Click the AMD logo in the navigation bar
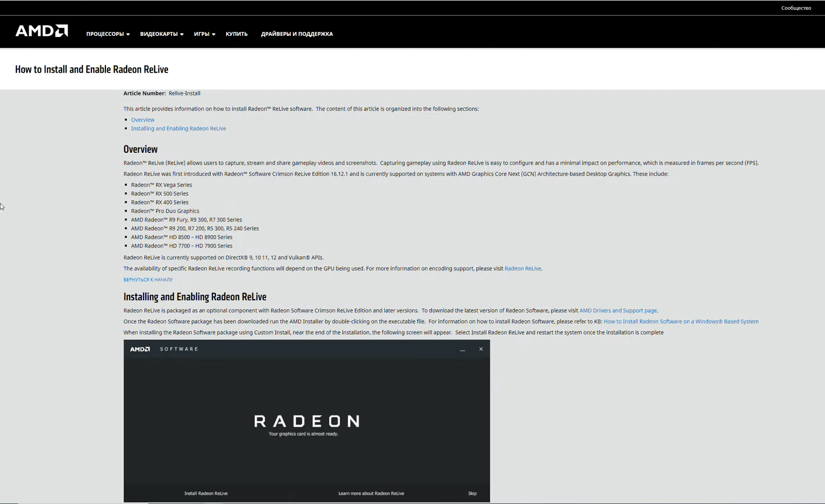 41,31
